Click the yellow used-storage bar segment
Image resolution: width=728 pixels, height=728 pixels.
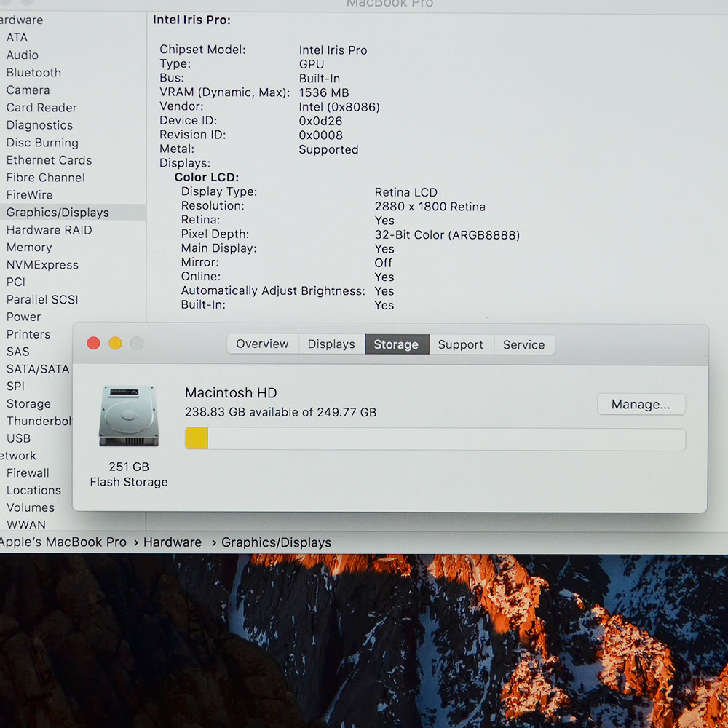pyautogui.click(x=197, y=439)
